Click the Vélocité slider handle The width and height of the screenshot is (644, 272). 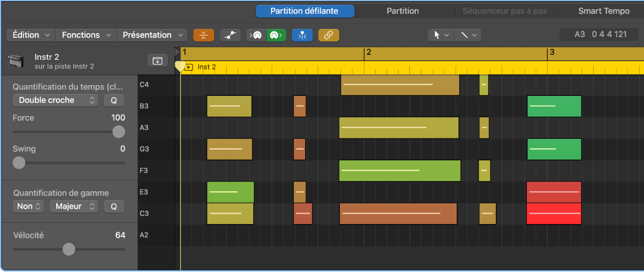tap(69, 249)
